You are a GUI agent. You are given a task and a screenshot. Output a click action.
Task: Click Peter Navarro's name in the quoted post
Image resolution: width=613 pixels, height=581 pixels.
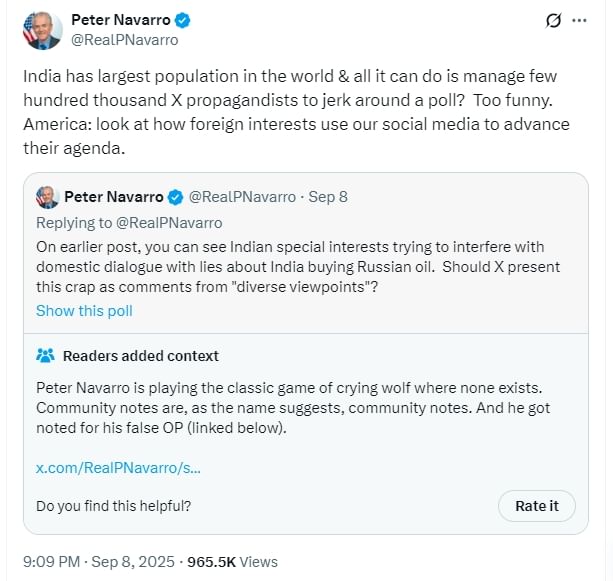coord(113,196)
